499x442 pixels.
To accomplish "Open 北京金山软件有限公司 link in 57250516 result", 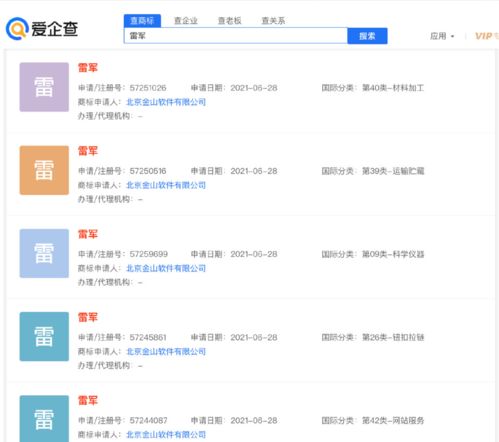I will [x=166, y=185].
